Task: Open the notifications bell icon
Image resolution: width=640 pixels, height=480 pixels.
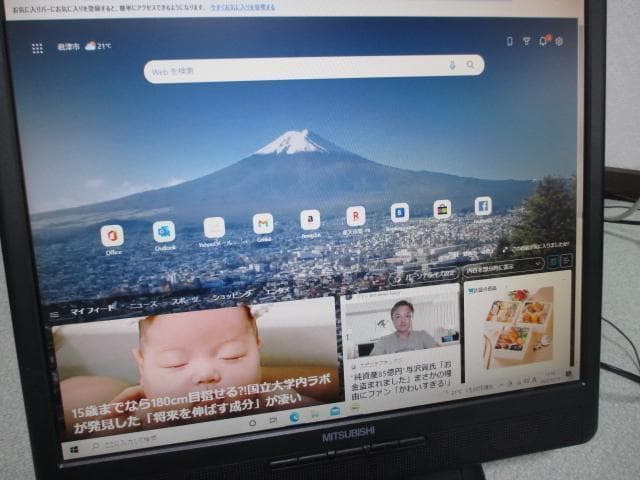Action: click(x=543, y=41)
